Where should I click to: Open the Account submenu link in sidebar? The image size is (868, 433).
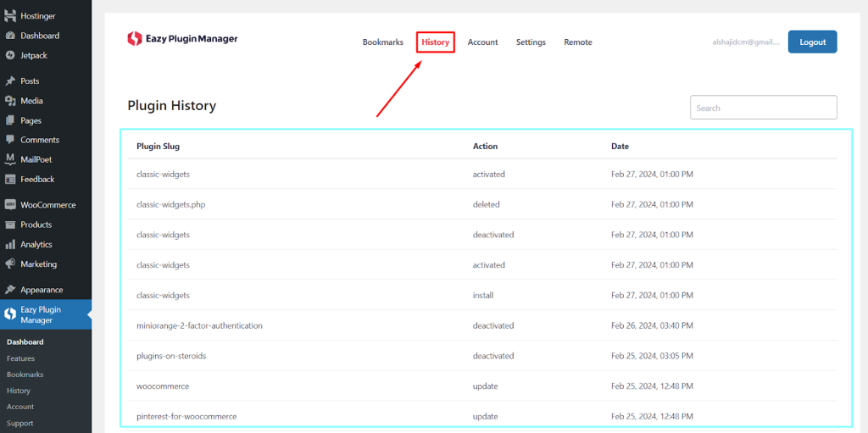coord(20,407)
